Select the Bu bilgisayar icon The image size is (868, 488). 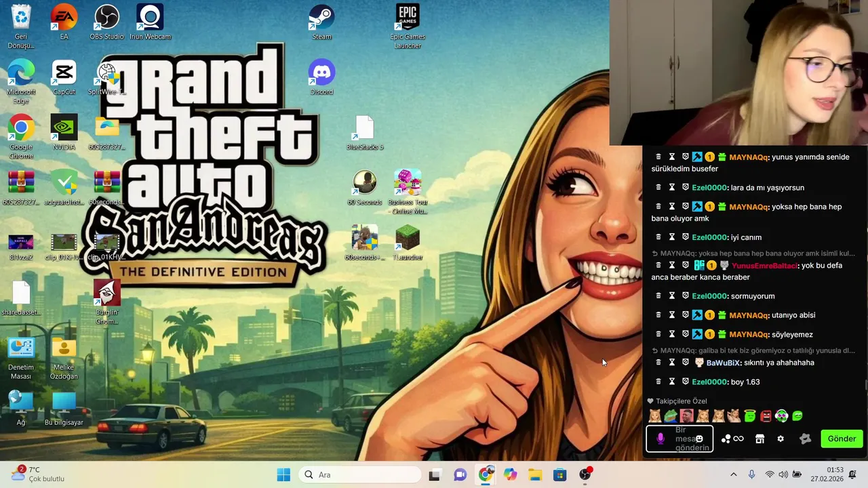tap(64, 409)
